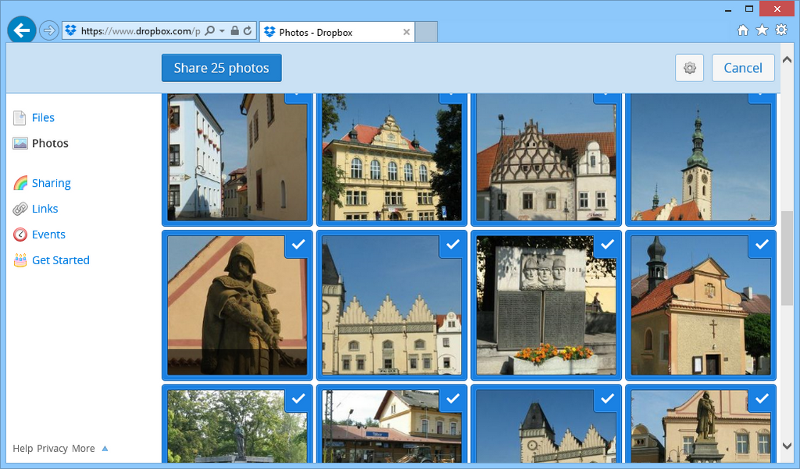Screen dimensions: 800x469
Task: Click the Share 25 photos button
Action: coord(221,68)
